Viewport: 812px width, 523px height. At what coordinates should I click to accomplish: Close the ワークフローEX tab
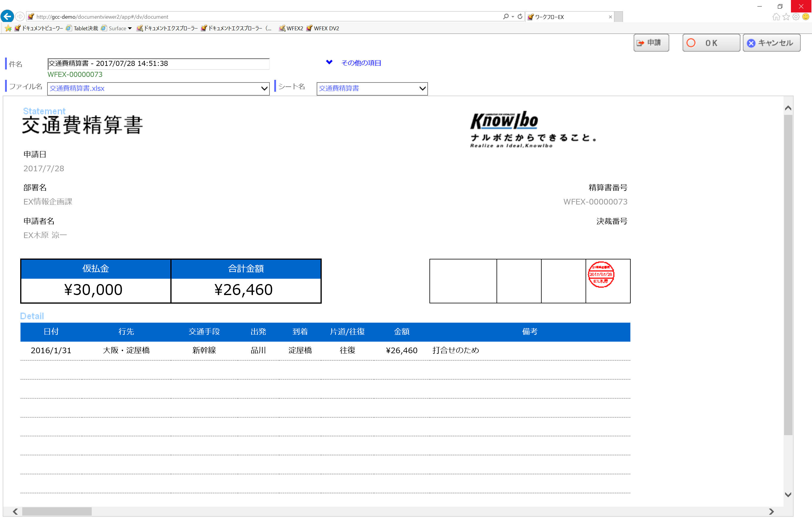(x=610, y=17)
